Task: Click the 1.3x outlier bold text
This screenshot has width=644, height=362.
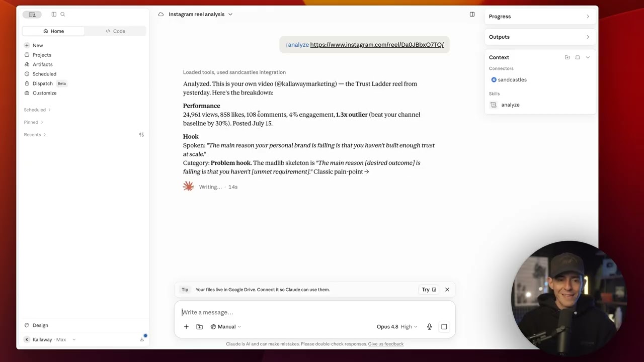Action: [x=352, y=115]
